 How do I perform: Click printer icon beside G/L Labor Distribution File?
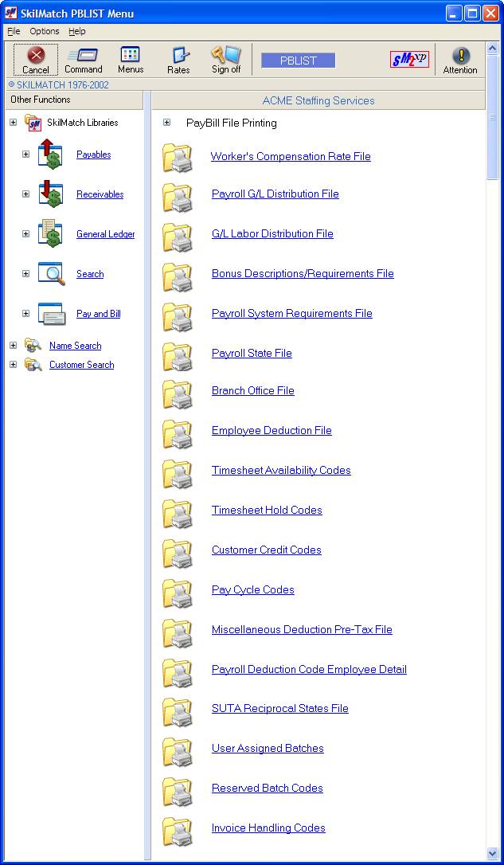pyautogui.click(x=178, y=237)
